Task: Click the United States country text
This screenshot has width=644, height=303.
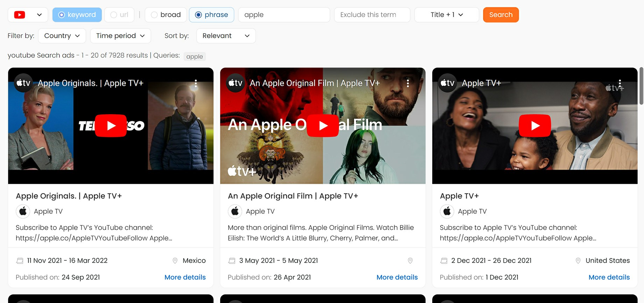Action: click(x=608, y=261)
